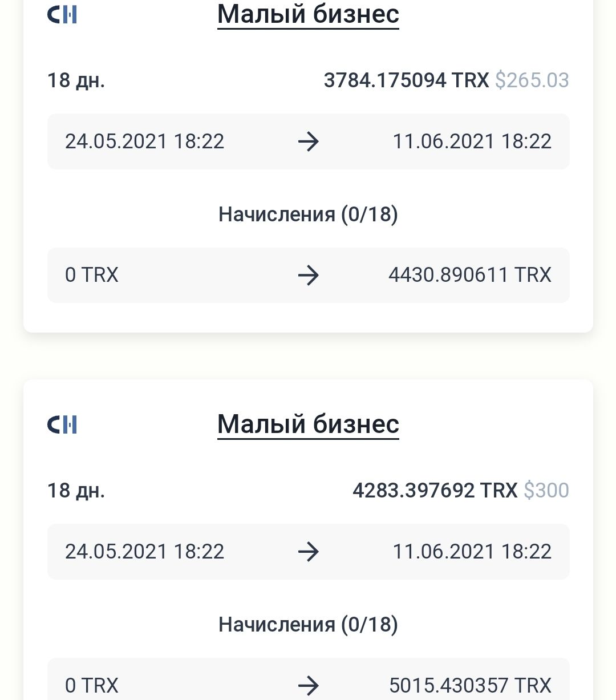
Task: Click the arrow between second card's dates
Action: click(309, 552)
